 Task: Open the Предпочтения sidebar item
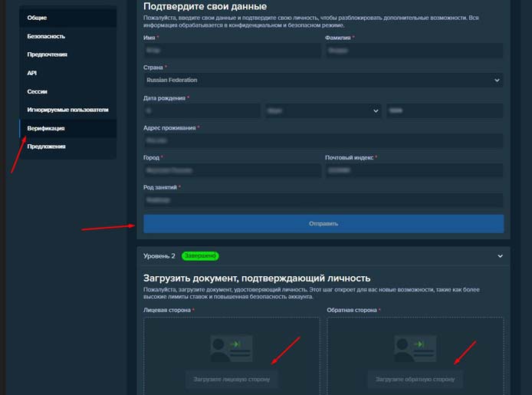point(48,54)
